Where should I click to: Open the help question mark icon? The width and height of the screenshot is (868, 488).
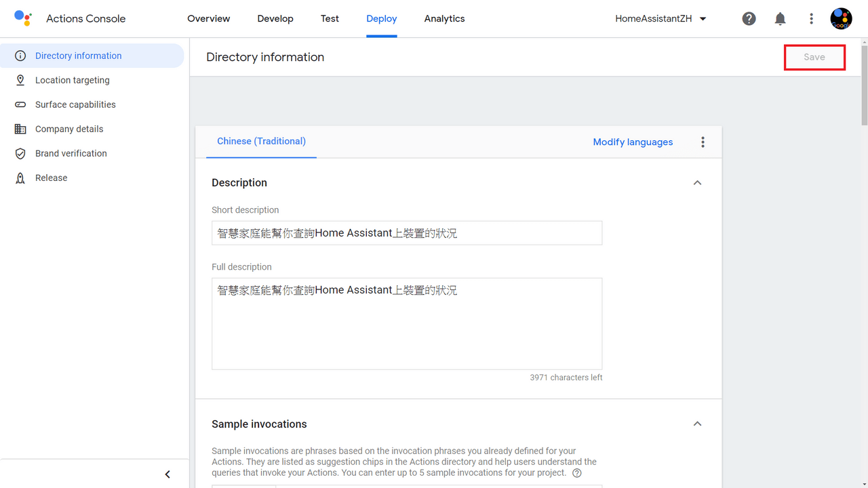[x=749, y=19]
